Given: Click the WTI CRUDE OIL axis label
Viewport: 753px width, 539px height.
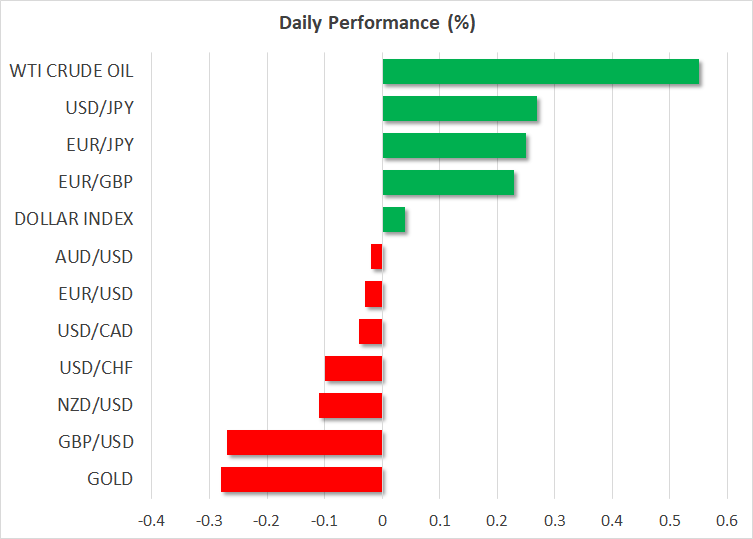Looking at the screenshot, I should click(x=71, y=71).
